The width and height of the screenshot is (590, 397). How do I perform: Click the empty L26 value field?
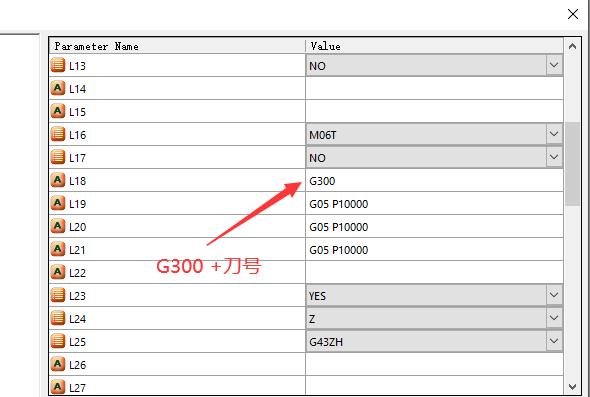[434, 364]
